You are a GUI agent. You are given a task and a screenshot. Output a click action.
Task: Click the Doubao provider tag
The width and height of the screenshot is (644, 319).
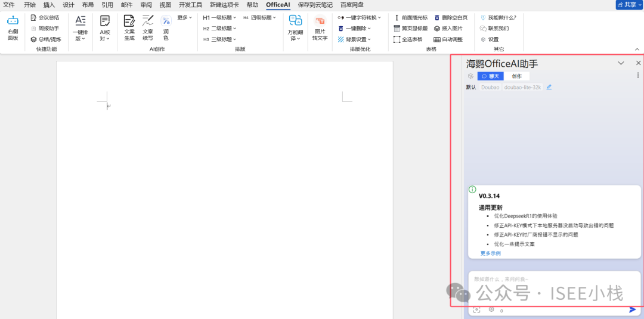(x=490, y=87)
